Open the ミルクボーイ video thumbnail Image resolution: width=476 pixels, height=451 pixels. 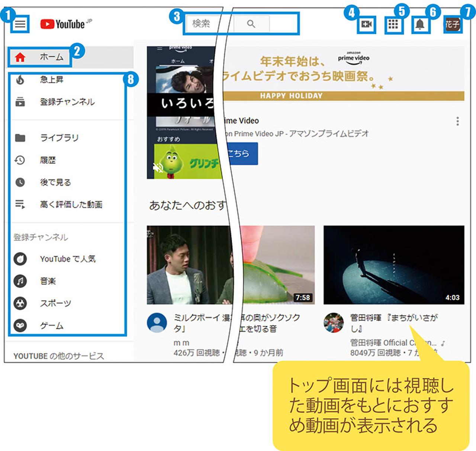click(x=189, y=265)
